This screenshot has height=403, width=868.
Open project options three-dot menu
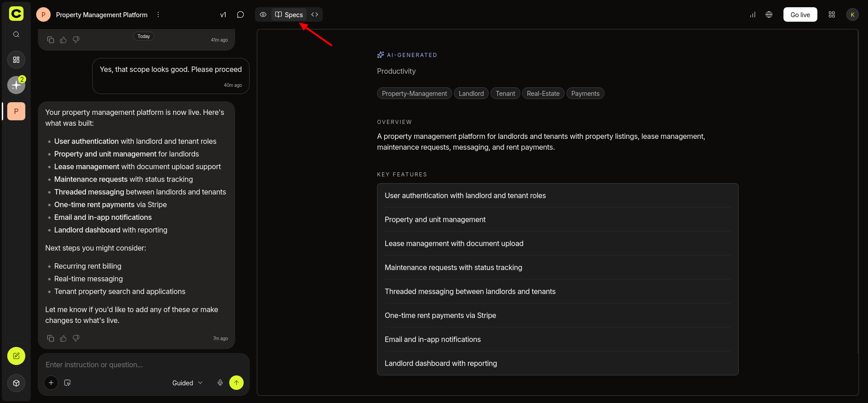click(158, 14)
